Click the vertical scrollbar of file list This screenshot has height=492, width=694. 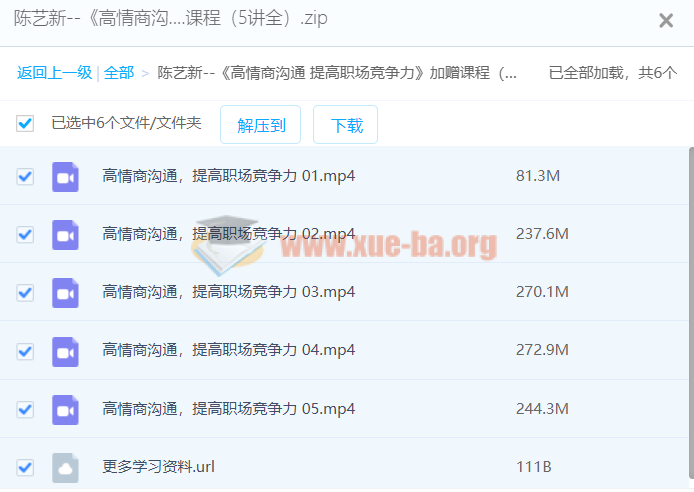pyautogui.click(x=690, y=300)
